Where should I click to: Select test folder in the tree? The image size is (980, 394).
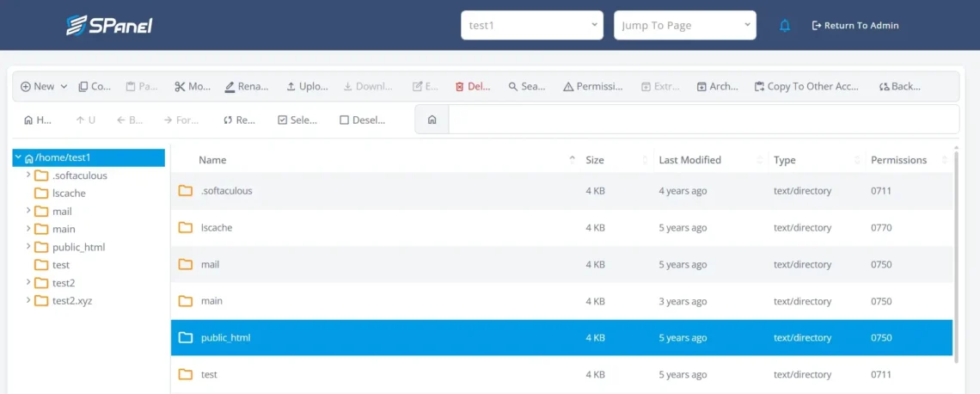(x=61, y=265)
